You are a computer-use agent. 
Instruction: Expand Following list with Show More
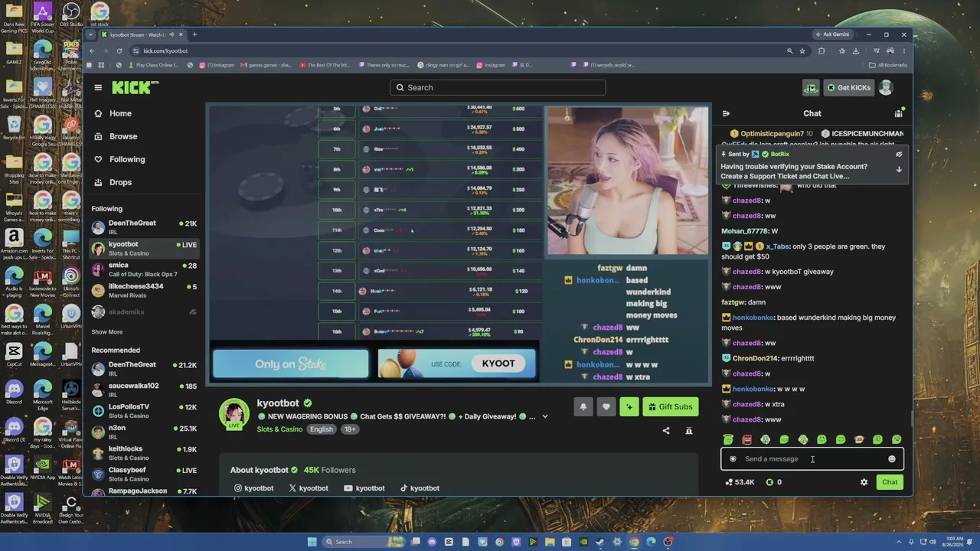(x=107, y=332)
